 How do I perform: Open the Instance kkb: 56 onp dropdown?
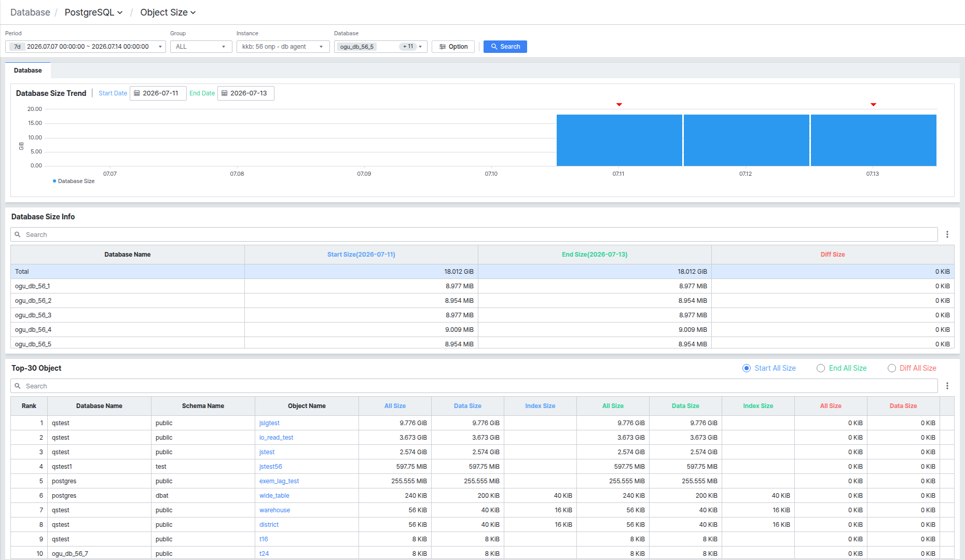coord(283,47)
